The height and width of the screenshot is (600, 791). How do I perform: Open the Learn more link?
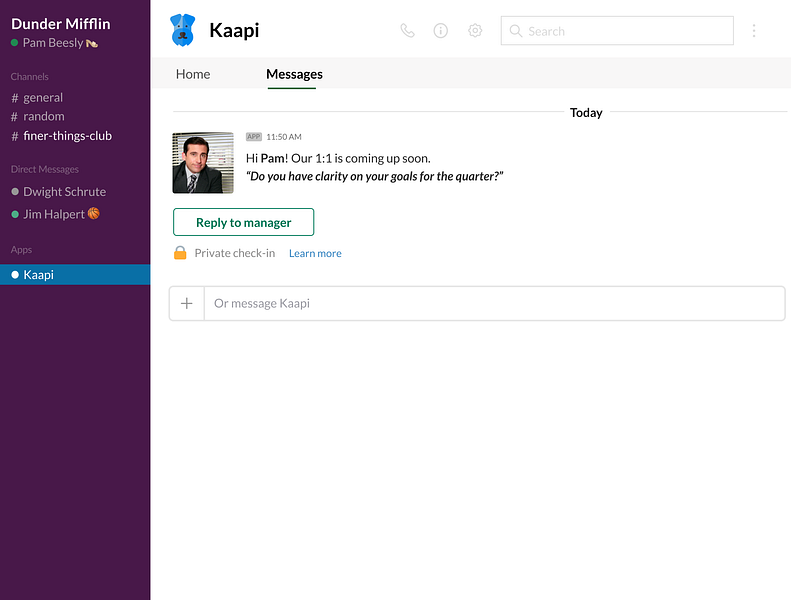pos(315,253)
